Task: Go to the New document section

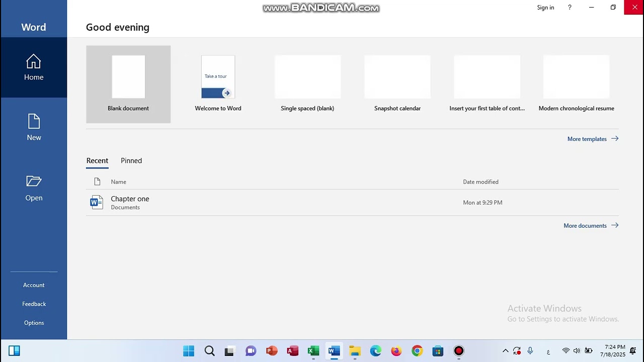Action: click(34, 128)
